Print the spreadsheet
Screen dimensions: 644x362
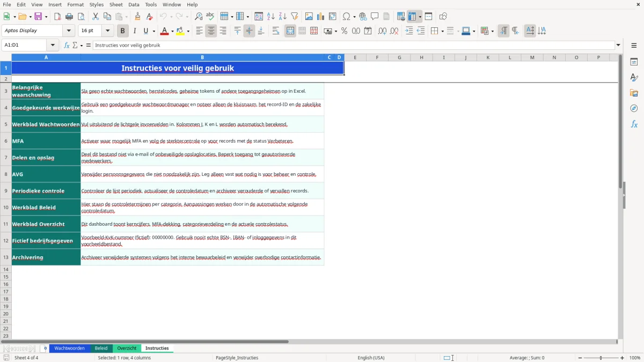(x=69, y=17)
